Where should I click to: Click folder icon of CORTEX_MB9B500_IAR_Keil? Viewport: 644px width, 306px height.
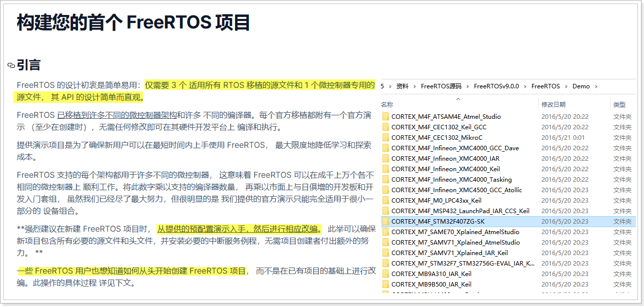(385, 284)
